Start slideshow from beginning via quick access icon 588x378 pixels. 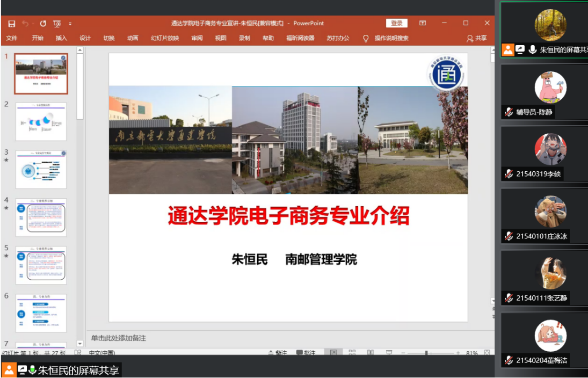(57, 24)
